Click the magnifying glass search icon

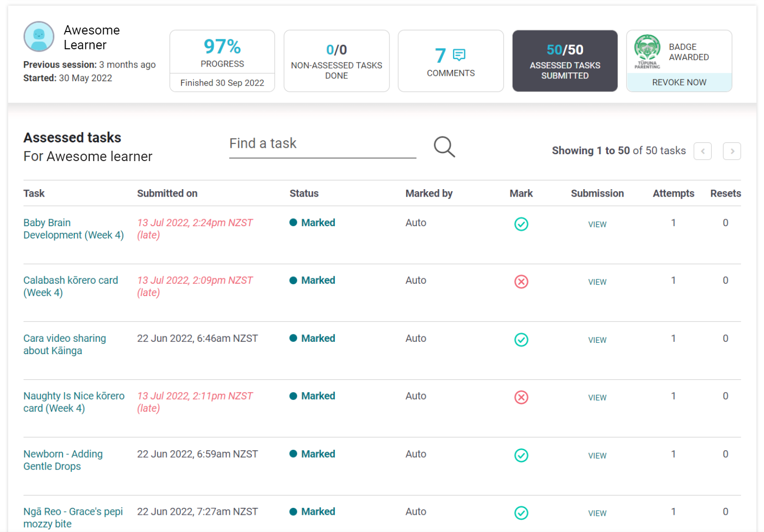pyautogui.click(x=444, y=147)
